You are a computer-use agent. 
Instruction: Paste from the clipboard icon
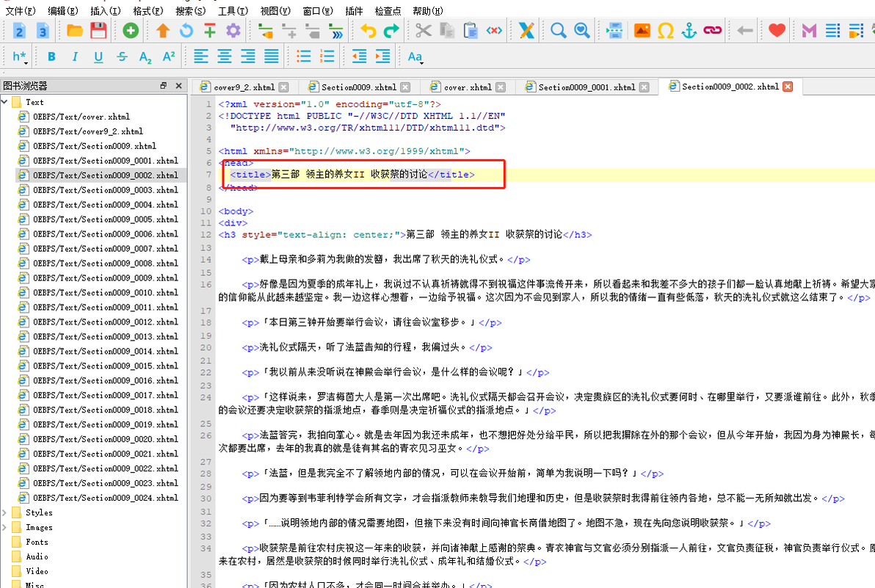[x=471, y=31]
